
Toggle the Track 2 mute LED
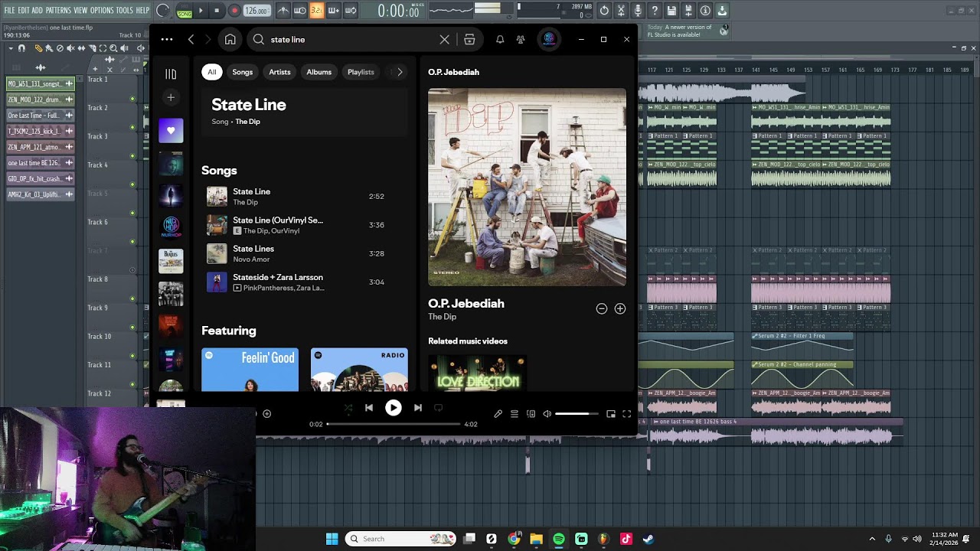[132, 127]
